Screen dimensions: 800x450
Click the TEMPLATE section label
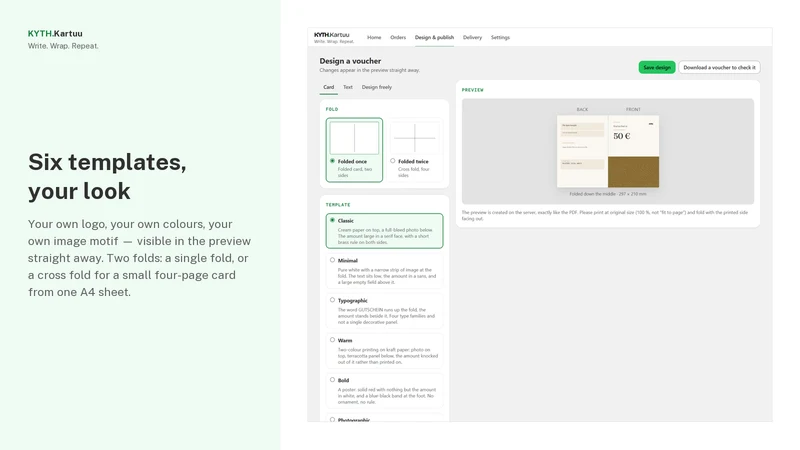tap(338, 205)
